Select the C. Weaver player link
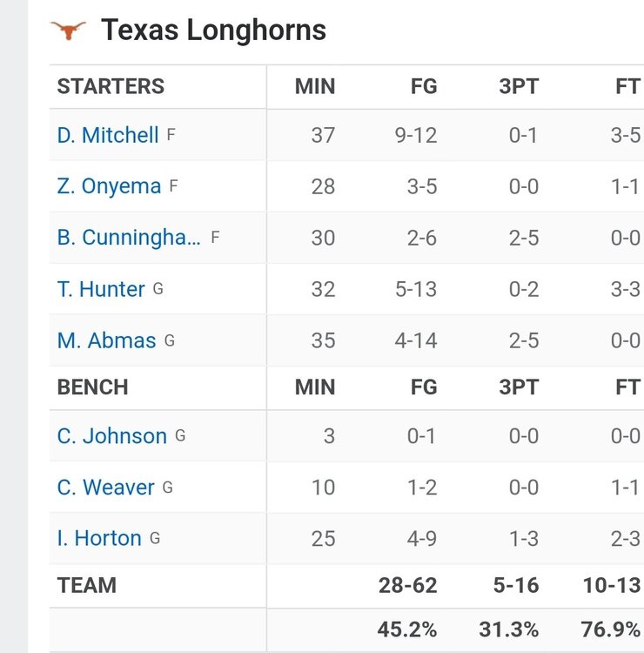Viewport: 644px width, 653px height. (105, 487)
